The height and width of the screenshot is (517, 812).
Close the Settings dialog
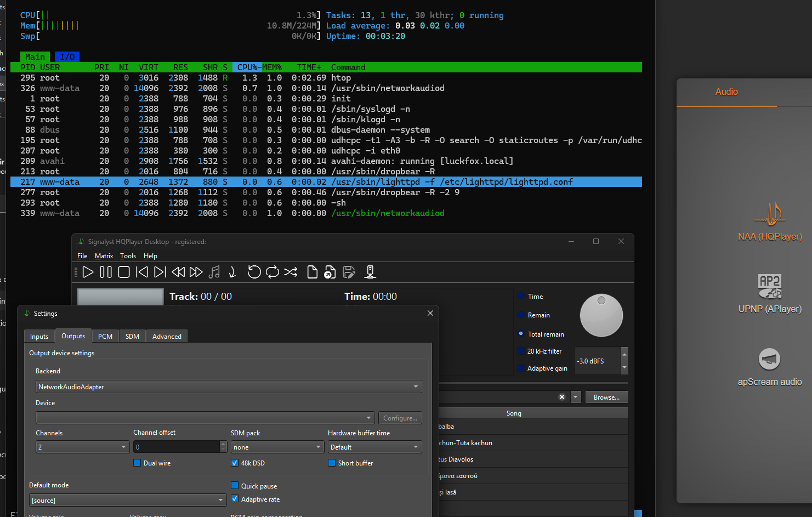[x=430, y=313]
